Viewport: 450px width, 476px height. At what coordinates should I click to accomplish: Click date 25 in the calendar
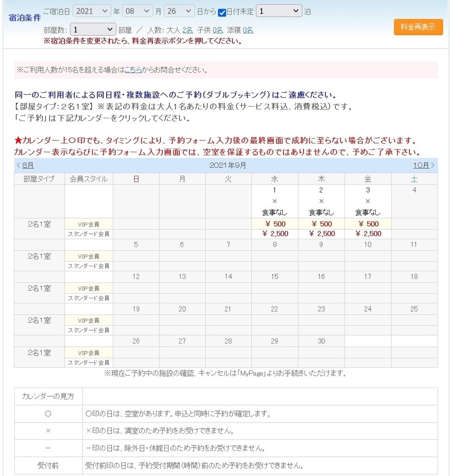(414, 309)
